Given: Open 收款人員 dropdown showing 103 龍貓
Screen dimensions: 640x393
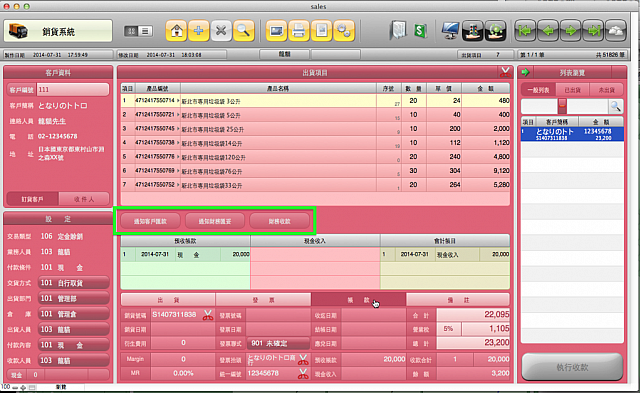Looking at the screenshot, I should click(x=73, y=360).
